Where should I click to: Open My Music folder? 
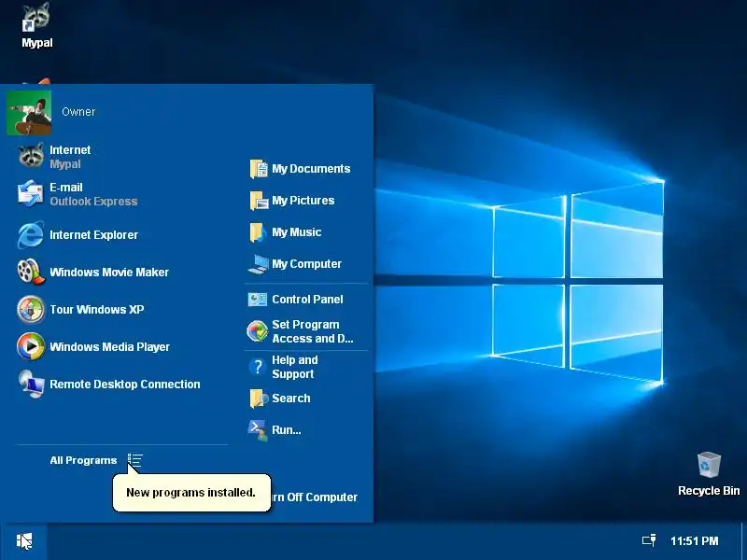pos(285,232)
